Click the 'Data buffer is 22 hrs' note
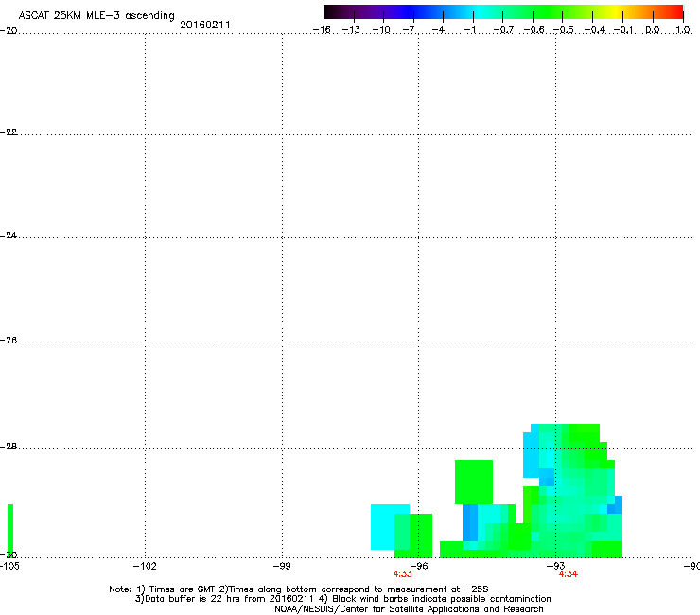 click(342, 599)
